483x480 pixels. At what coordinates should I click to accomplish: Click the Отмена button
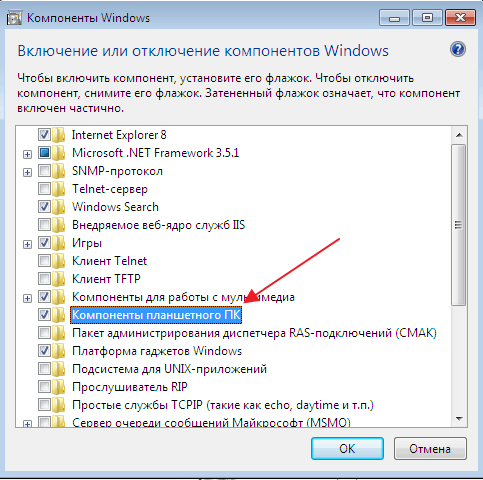430,449
